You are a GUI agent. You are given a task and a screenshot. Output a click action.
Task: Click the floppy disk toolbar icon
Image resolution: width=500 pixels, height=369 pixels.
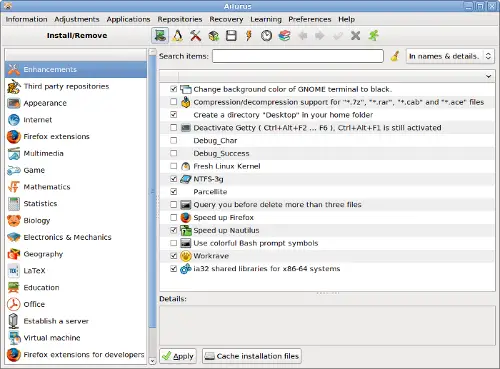231,36
